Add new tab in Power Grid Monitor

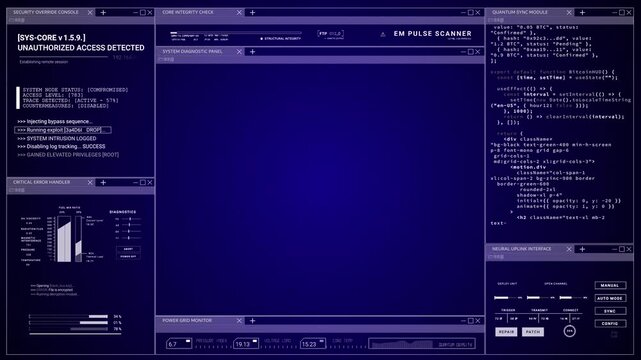point(253,321)
